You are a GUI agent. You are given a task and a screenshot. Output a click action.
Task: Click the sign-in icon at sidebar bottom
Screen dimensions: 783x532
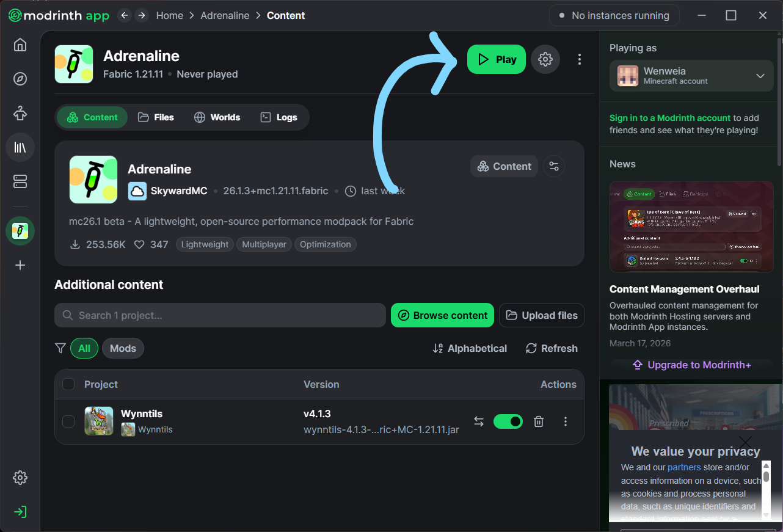20,512
